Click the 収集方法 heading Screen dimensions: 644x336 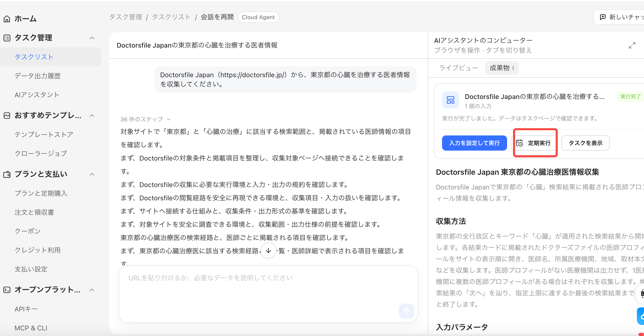pos(451,221)
